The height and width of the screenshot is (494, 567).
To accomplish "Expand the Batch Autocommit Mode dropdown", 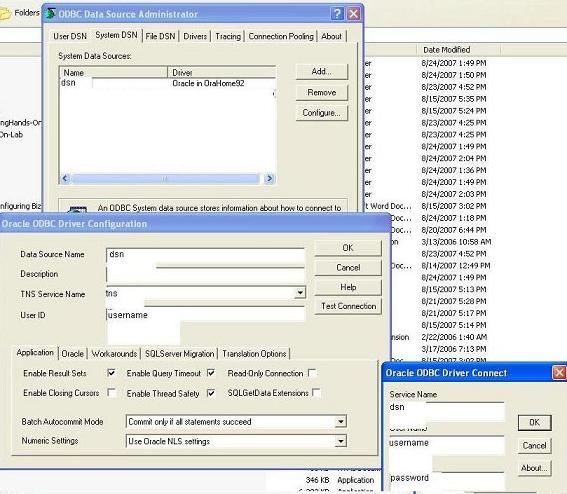I will click(340, 422).
